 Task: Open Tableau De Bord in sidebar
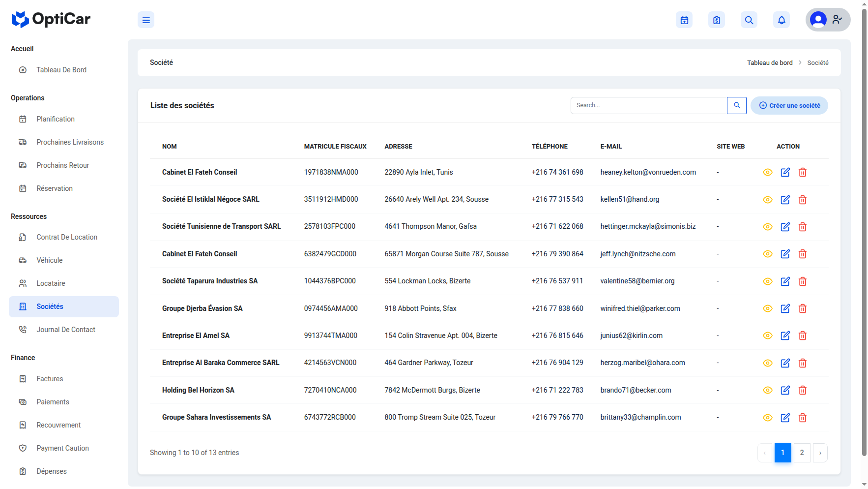coord(64,70)
